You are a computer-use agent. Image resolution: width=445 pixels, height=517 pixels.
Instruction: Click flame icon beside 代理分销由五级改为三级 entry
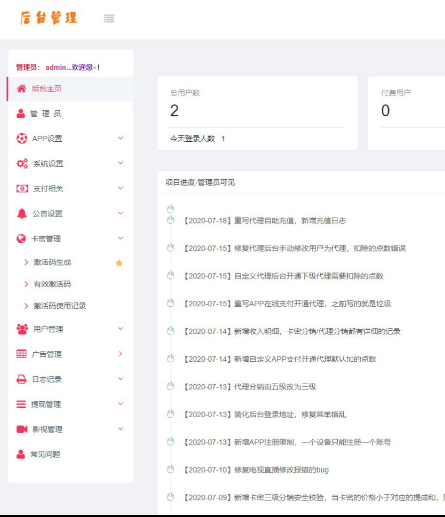(x=171, y=386)
